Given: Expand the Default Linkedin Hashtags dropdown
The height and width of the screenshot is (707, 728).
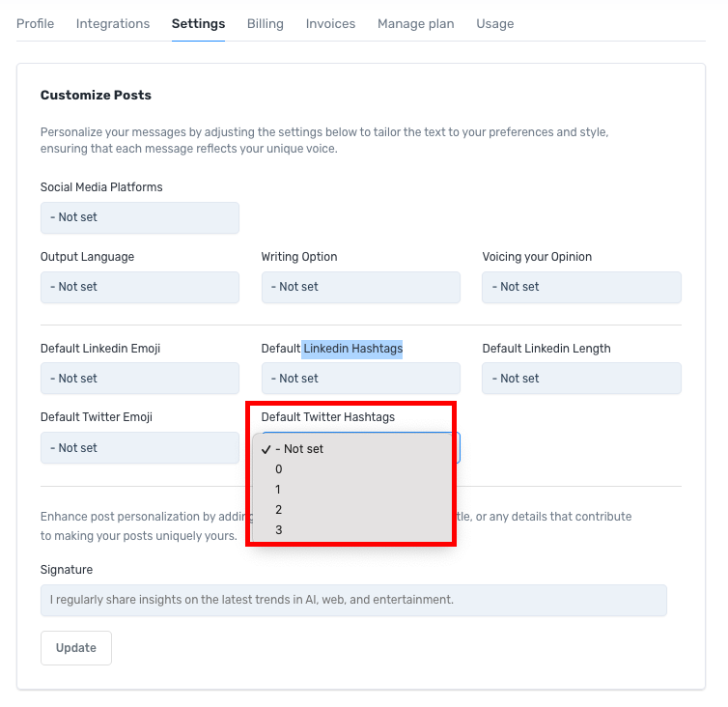Looking at the screenshot, I should [360, 379].
